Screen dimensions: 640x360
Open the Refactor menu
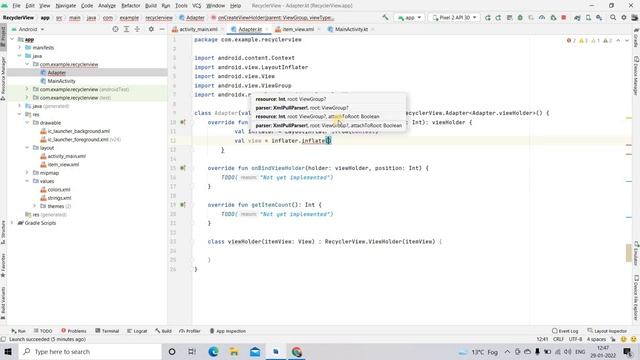coord(131,6)
